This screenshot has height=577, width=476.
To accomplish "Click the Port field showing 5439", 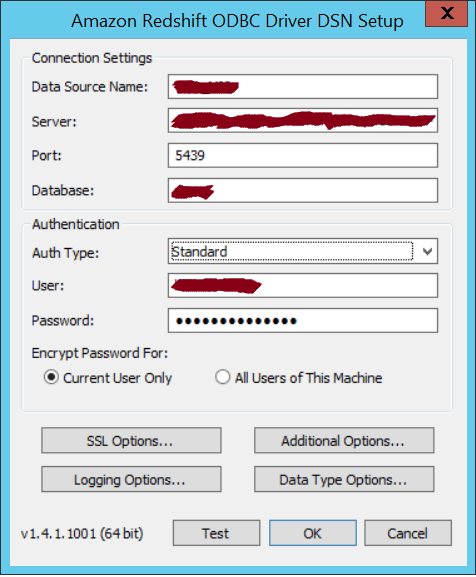I will (x=303, y=156).
